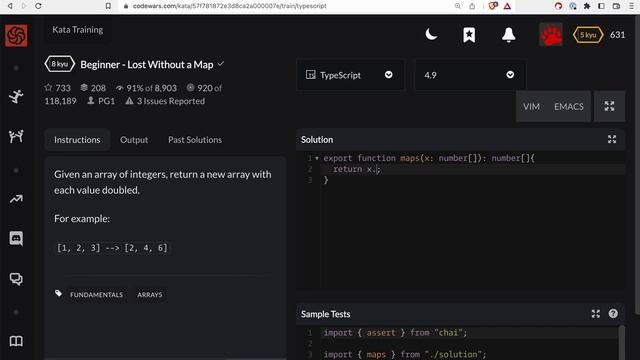640x360 pixels.
Task: Open the Discord icon in sidebar
Action: [x=16, y=238]
